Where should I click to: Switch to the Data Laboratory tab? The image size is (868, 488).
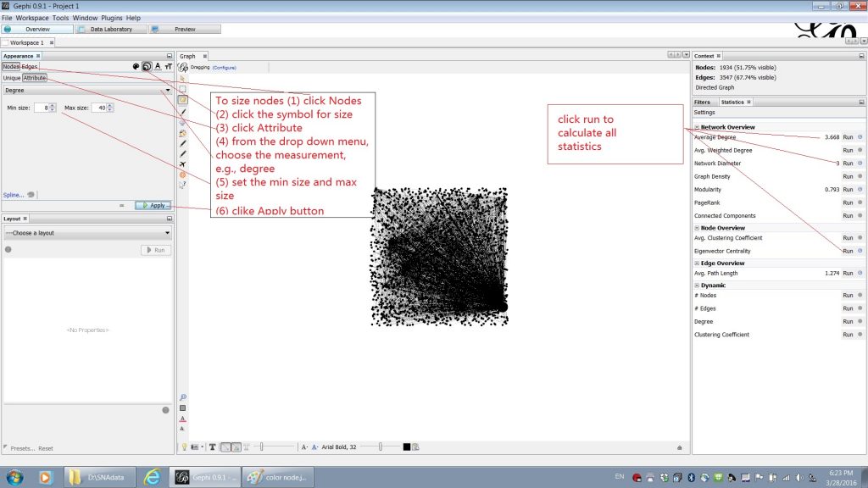(x=111, y=30)
